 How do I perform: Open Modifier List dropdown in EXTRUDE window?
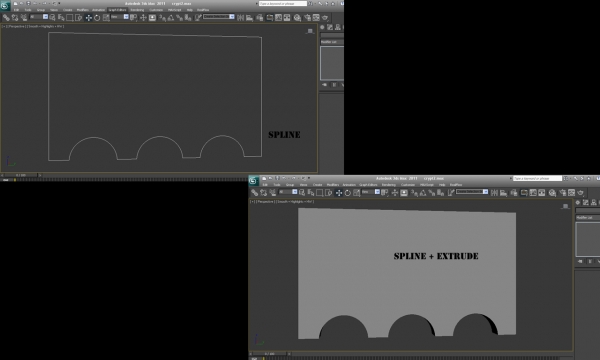588,217
